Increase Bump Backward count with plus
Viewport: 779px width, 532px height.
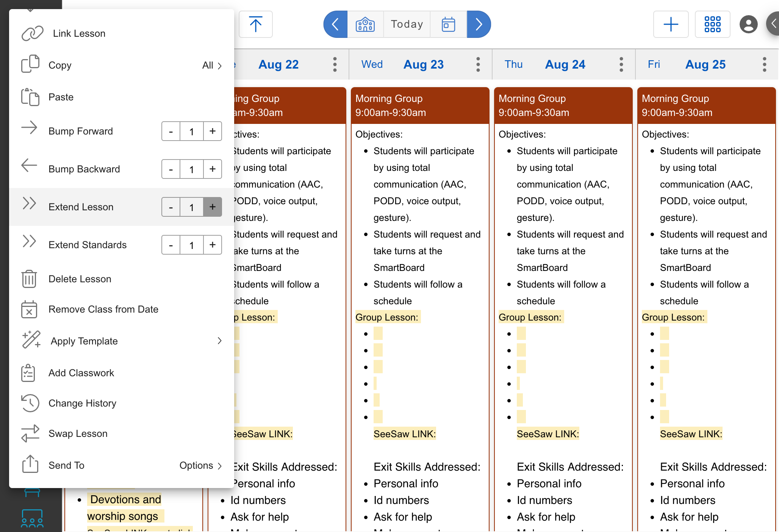213,169
